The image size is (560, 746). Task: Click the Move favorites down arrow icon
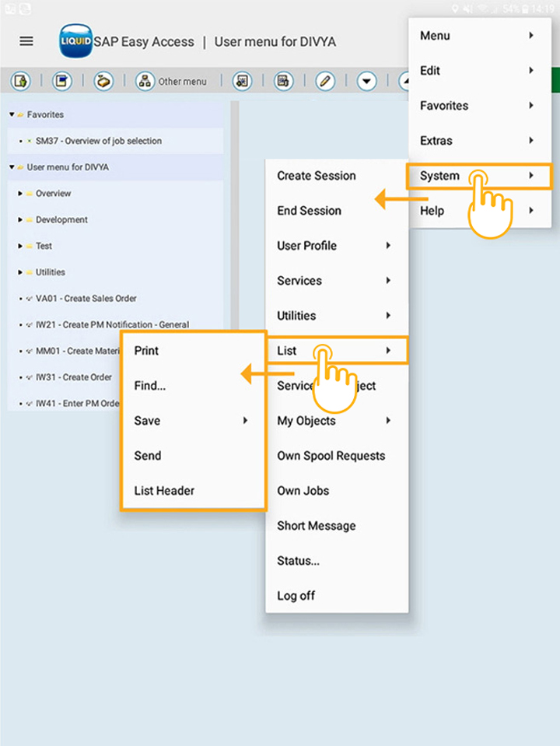pyautogui.click(x=366, y=82)
